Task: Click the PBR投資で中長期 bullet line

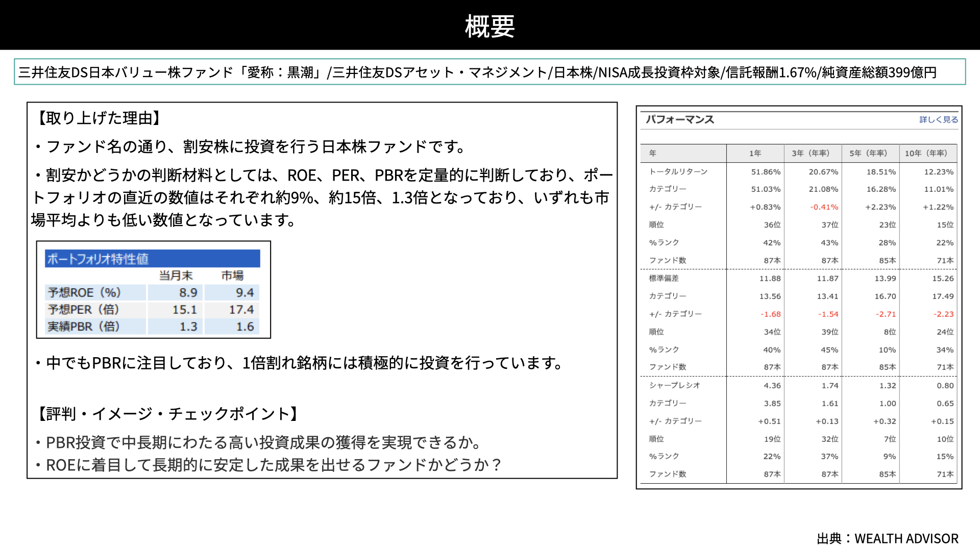Action: (258, 442)
